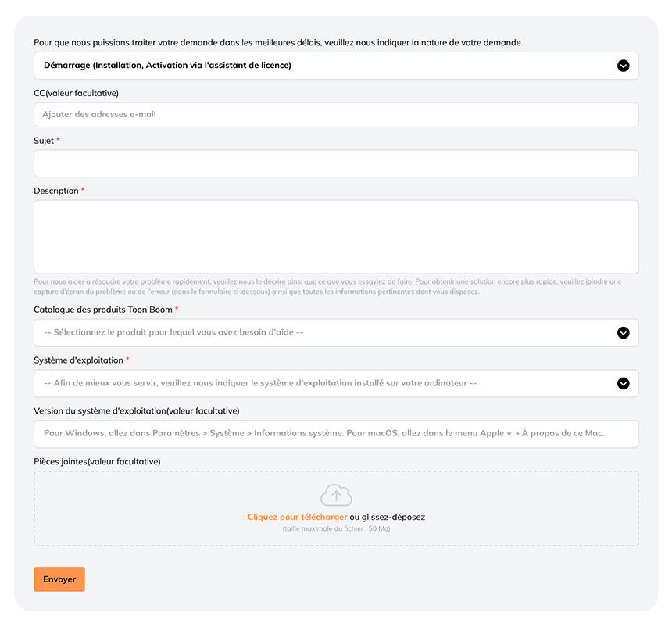Viewport: 672px width, 627px height.
Task: Open the Sélectionnez le produit dropdown
Action: coord(337,333)
